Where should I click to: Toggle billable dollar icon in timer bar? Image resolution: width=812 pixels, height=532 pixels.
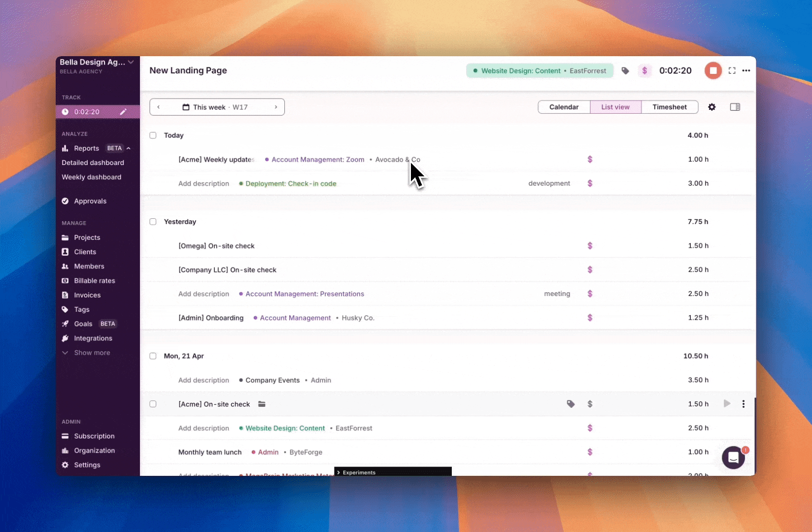pos(644,71)
